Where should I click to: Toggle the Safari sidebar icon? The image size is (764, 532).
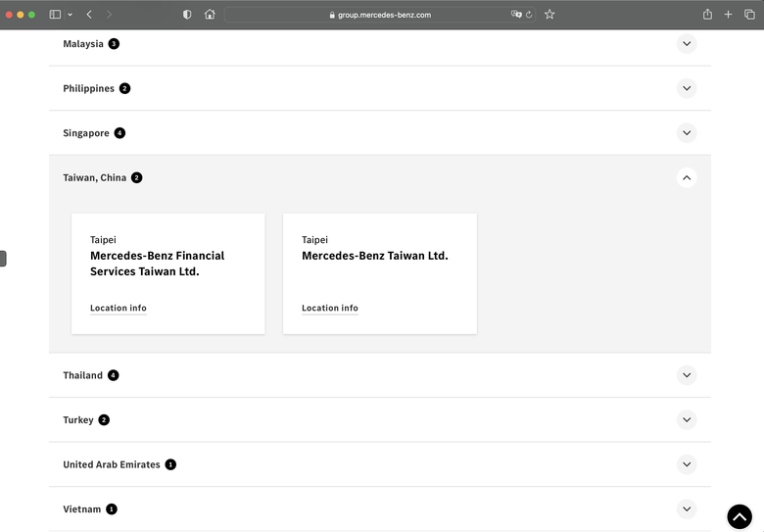55,15
